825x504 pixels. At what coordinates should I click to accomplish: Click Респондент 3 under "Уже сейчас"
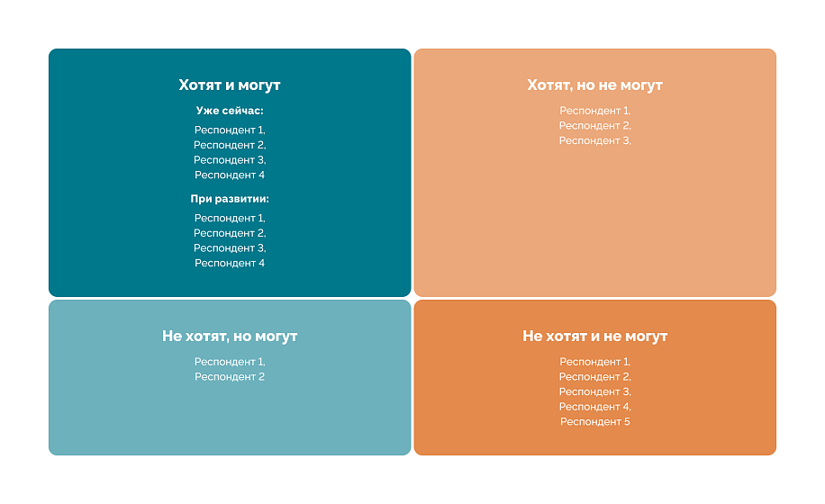click(x=230, y=160)
